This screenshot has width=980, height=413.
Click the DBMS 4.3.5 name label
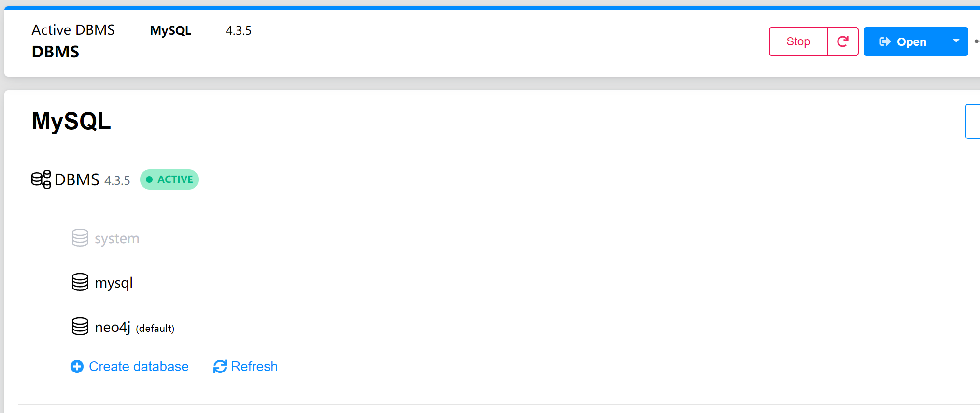click(77, 179)
